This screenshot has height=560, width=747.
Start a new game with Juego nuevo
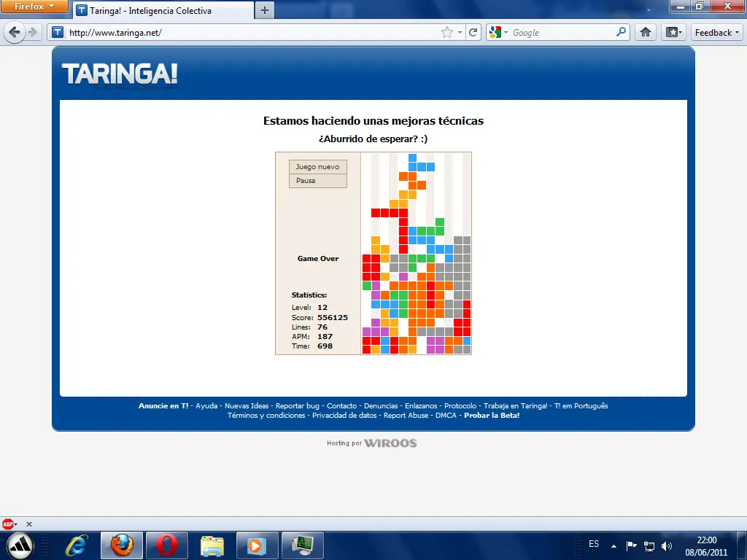(318, 167)
